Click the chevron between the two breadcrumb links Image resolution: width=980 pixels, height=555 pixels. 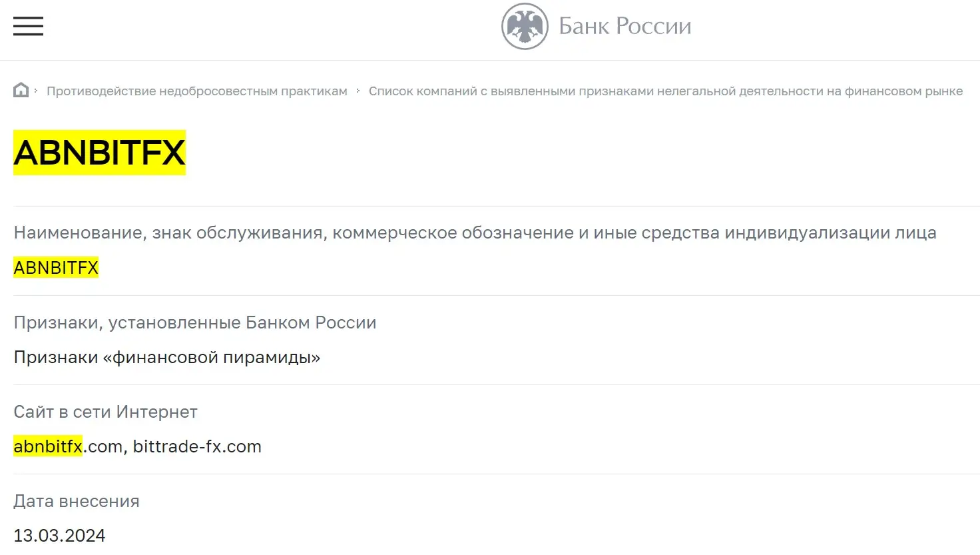click(x=359, y=91)
